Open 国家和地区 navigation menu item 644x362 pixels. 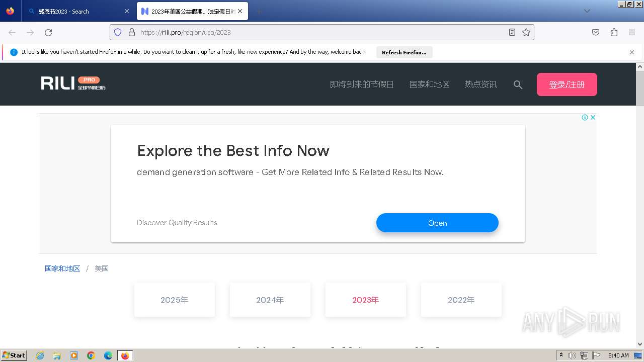click(x=429, y=84)
